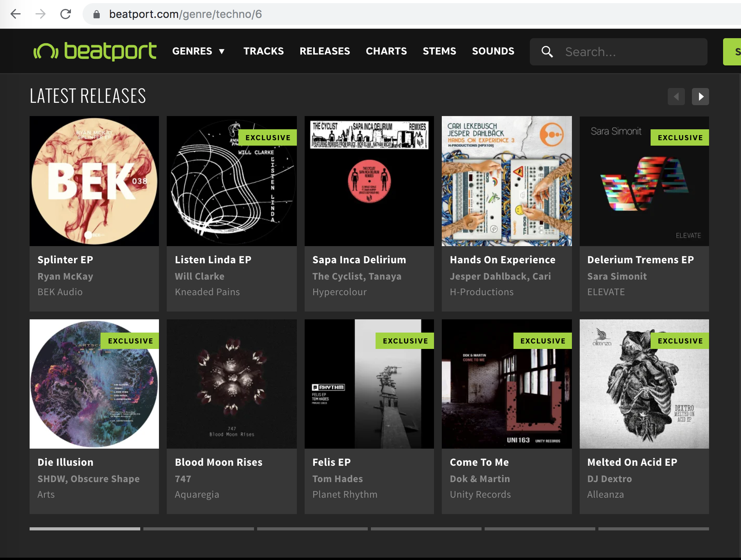Open the Sapa Inca Delirium title link
The width and height of the screenshot is (741, 560).
pyautogui.click(x=359, y=260)
